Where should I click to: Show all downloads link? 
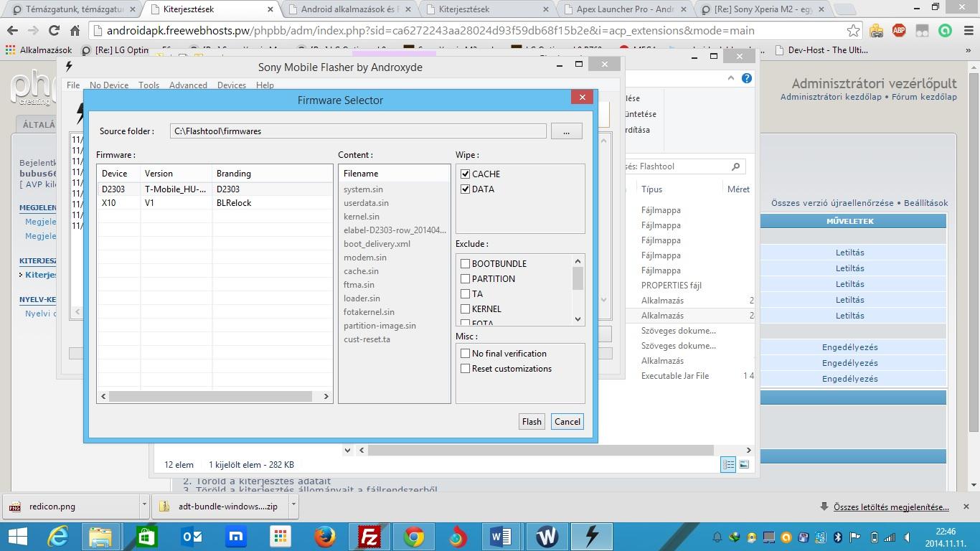click(891, 507)
